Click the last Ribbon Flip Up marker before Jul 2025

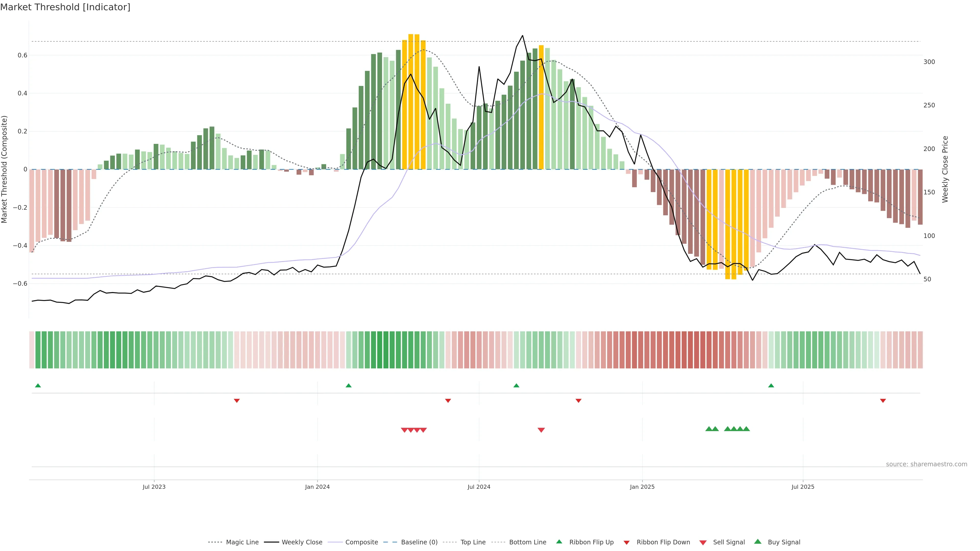pos(771,386)
